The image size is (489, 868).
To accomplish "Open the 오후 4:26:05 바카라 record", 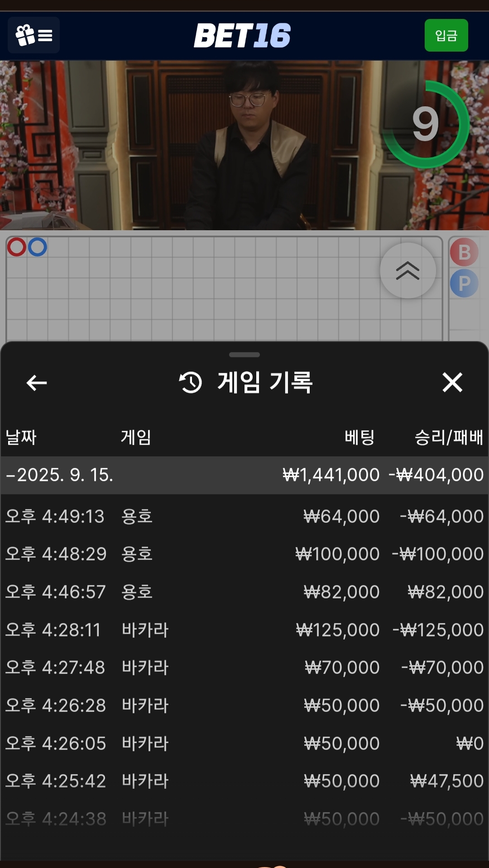I will pos(244,743).
